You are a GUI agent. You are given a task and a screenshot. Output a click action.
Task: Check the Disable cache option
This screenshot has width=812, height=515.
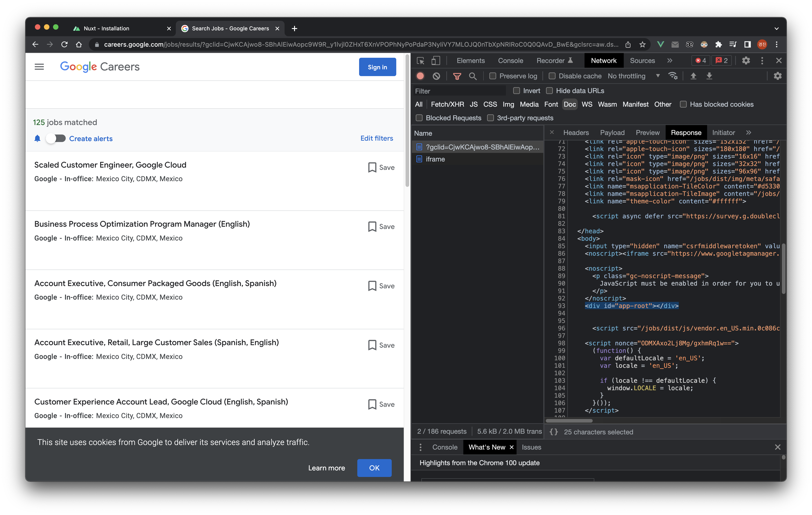pos(552,76)
